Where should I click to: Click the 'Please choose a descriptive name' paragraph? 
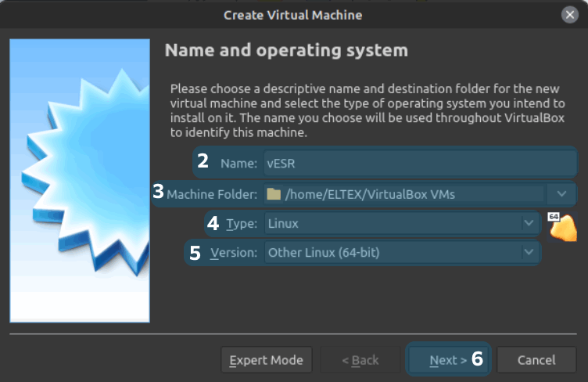click(367, 110)
